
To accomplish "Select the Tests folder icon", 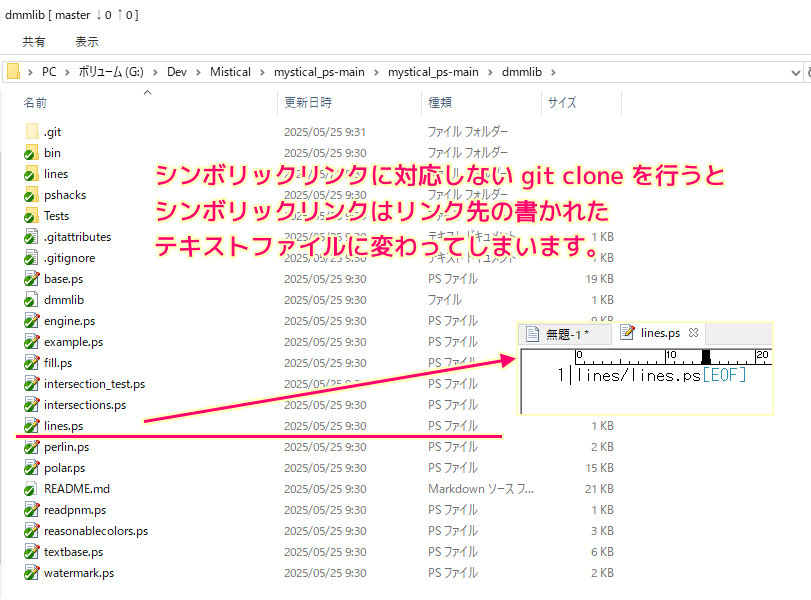I will tap(32, 216).
